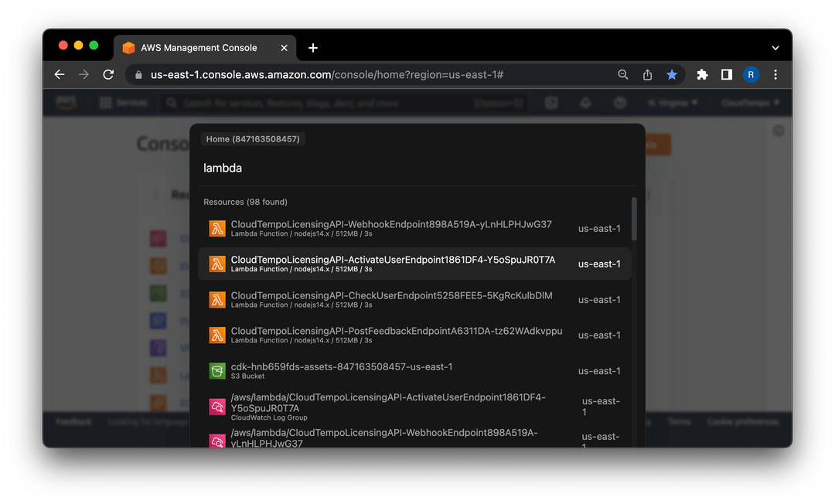Click the lambda search query field
Screen dimensions: 835x504
[x=415, y=169]
